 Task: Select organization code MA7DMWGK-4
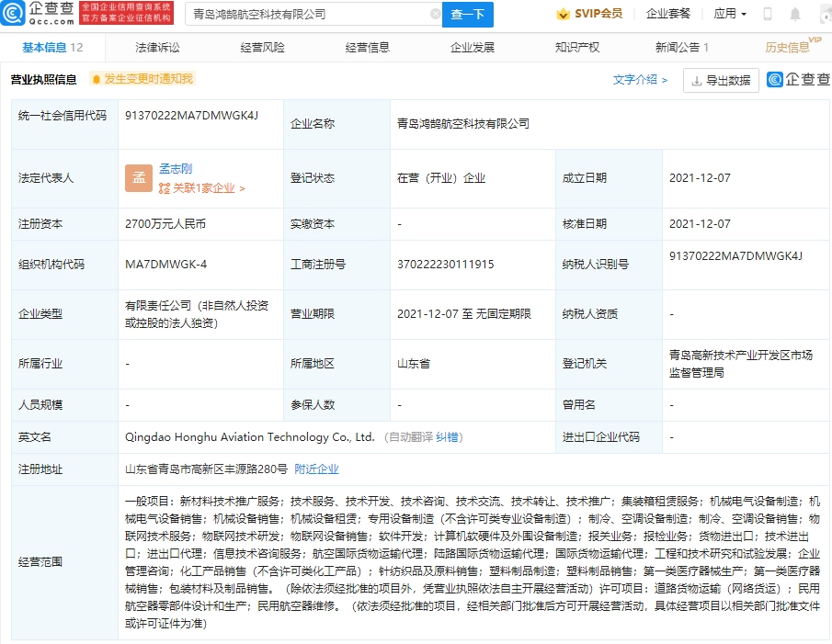(166, 264)
